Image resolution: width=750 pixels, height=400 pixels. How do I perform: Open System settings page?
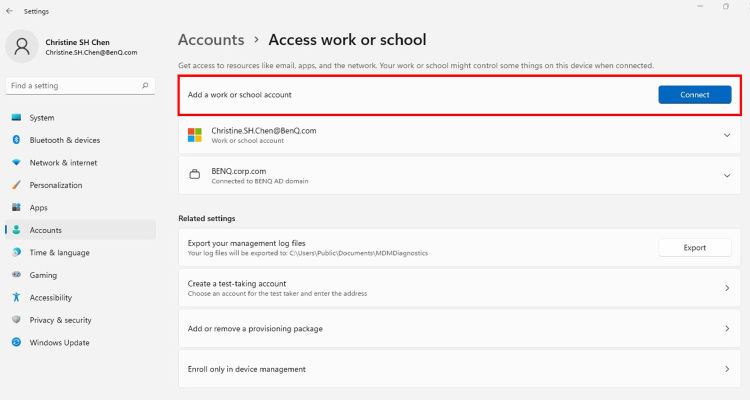tap(80, 117)
